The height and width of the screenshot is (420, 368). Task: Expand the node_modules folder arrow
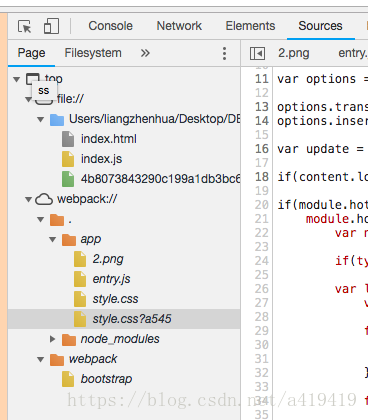pyautogui.click(x=53, y=339)
